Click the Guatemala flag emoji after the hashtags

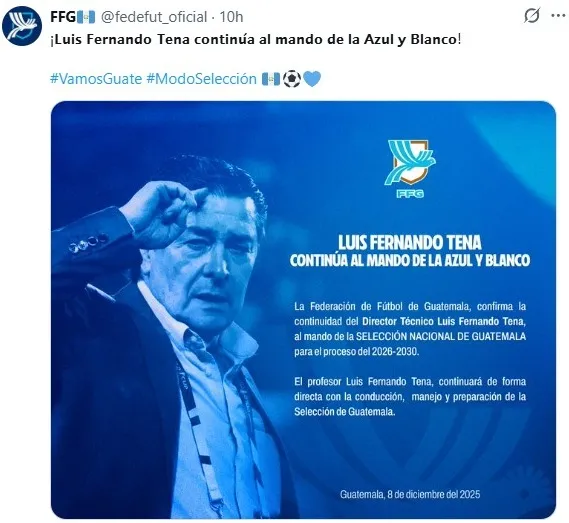pyautogui.click(x=271, y=79)
